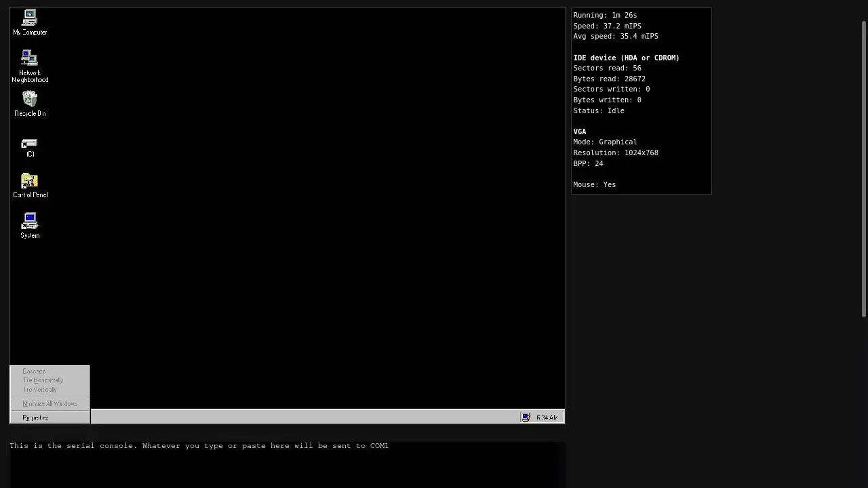Click the 'Status: Idle' line
This screenshot has height=488, width=868.
(599, 110)
